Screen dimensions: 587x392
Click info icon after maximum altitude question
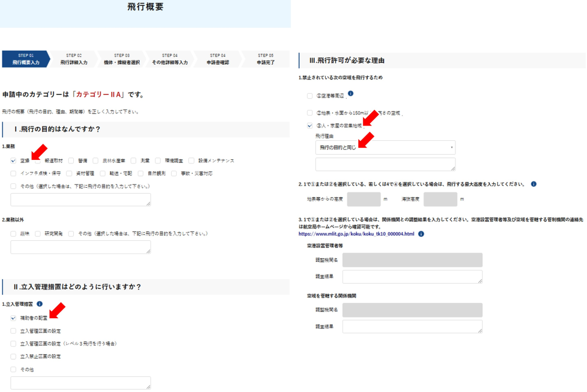point(533,184)
